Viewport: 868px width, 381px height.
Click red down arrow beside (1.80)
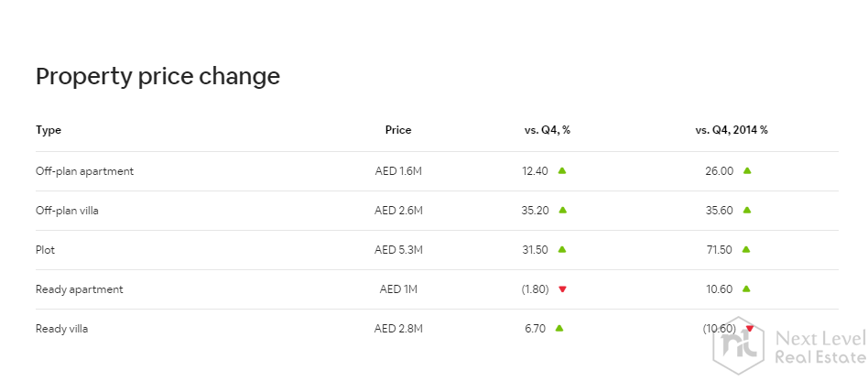[x=562, y=289]
